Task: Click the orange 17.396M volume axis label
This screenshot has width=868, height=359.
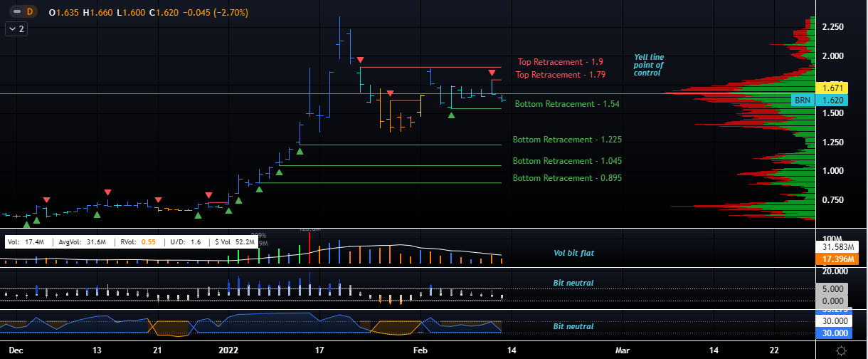Action: (832, 259)
